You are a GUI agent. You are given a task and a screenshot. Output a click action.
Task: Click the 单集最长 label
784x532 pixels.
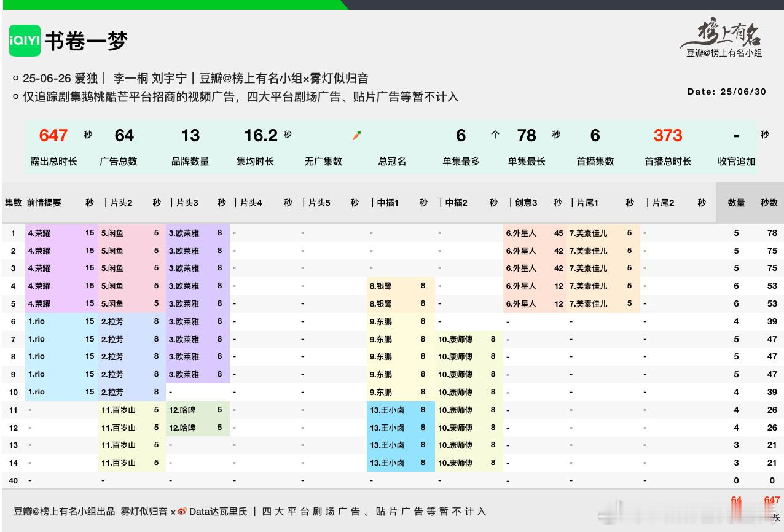(x=527, y=162)
